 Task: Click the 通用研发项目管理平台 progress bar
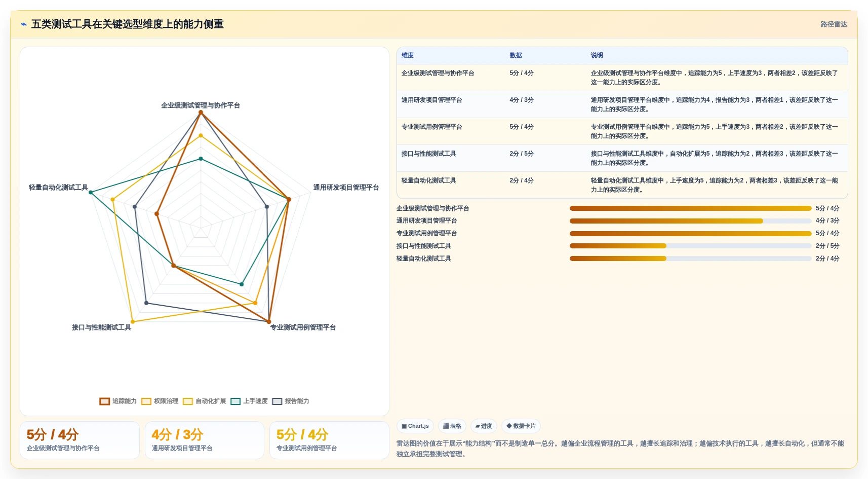pos(690,221)
